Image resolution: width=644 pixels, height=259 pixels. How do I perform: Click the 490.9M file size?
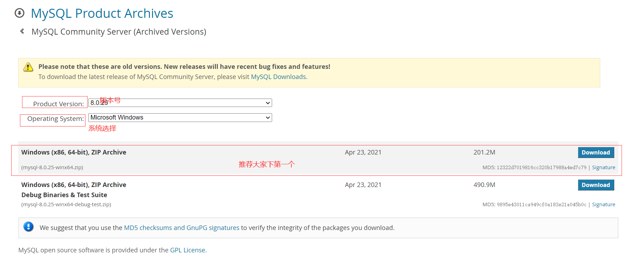click(x=484, y=185)
